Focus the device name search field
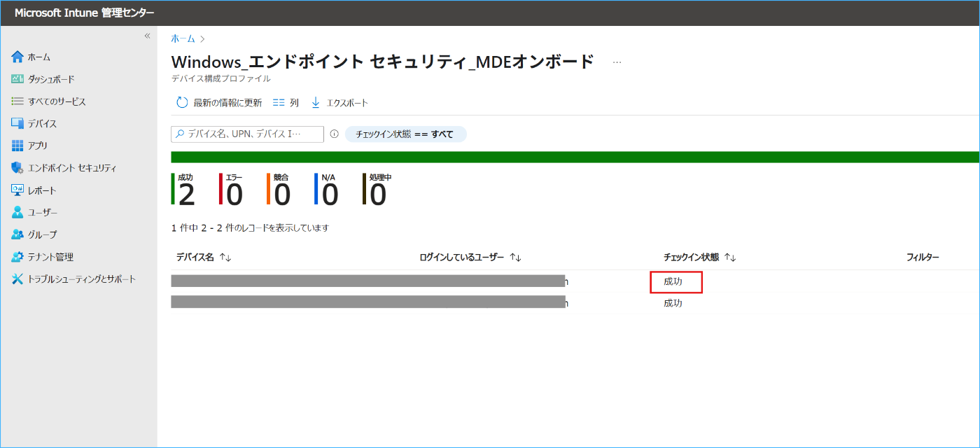The image size is (980, 448). click(248, 134)
